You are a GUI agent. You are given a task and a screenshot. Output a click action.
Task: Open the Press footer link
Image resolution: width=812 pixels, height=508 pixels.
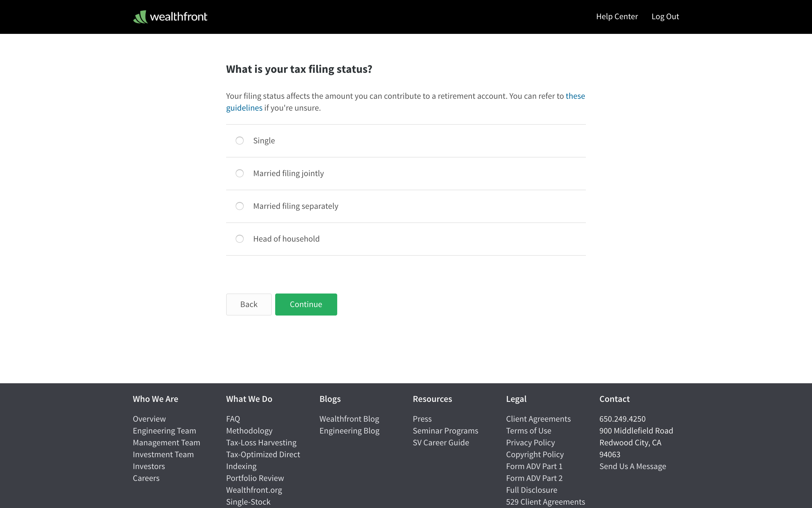(422, 419)
